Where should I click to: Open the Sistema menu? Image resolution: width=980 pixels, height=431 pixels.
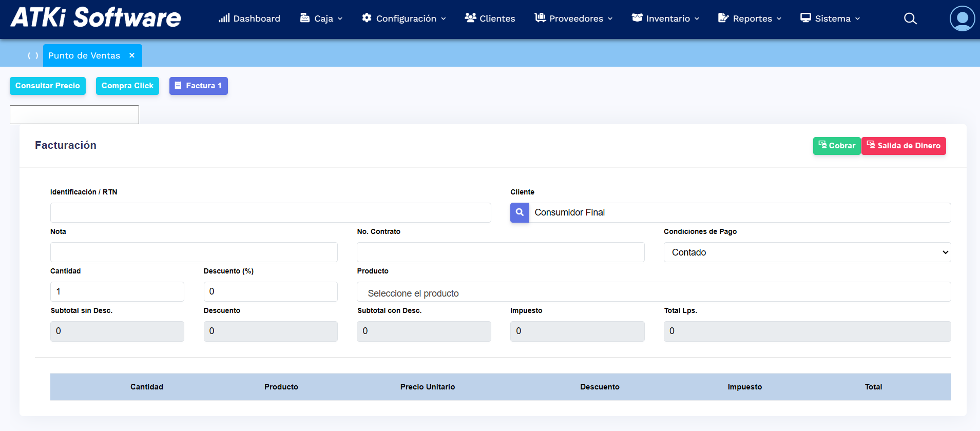coord(830,18)
